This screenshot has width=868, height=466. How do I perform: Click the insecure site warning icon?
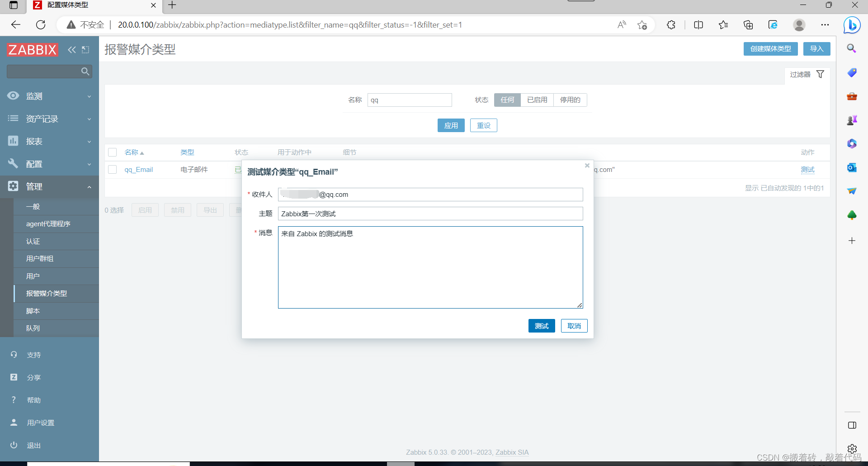(71, 25)
